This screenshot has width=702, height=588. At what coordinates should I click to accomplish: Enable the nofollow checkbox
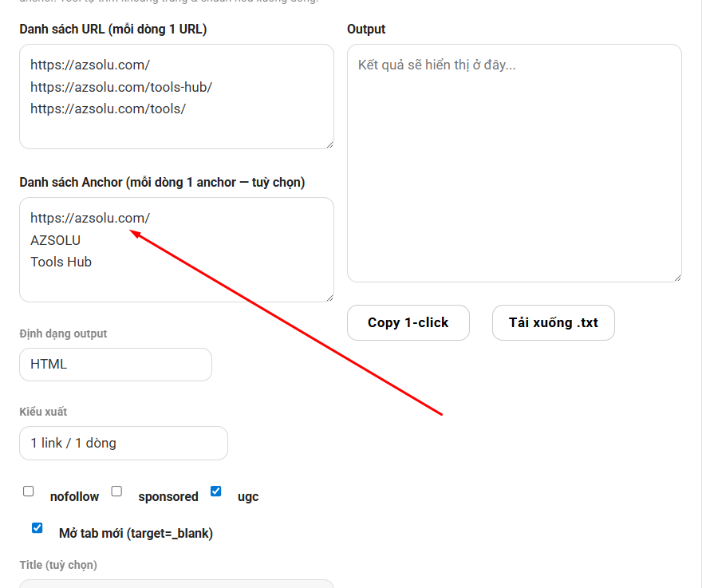click(28, 491)
